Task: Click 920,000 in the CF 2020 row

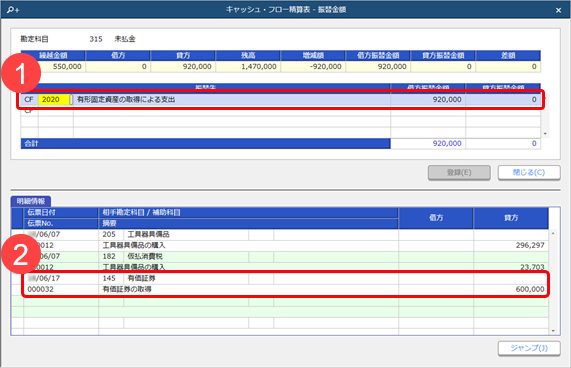Action: 447,99
